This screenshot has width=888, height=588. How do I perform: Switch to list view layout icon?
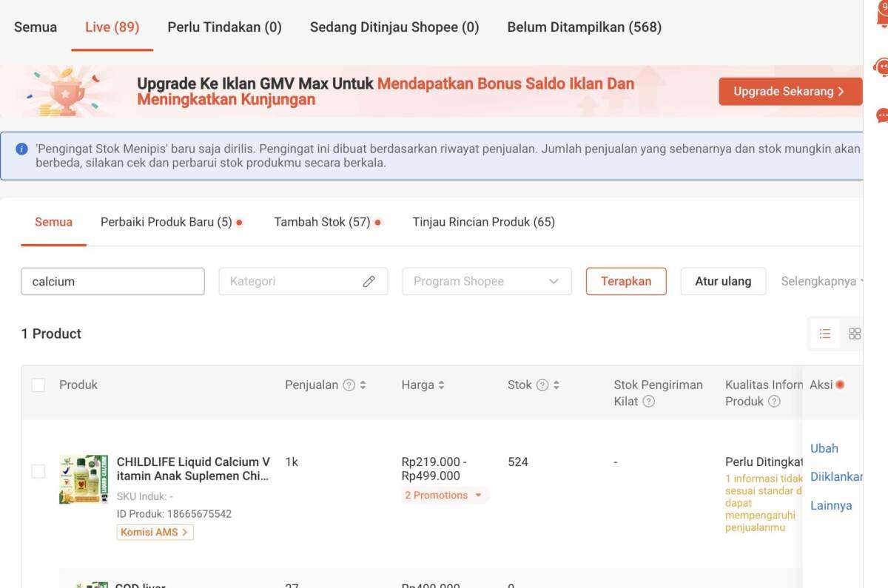click(825, 334)
